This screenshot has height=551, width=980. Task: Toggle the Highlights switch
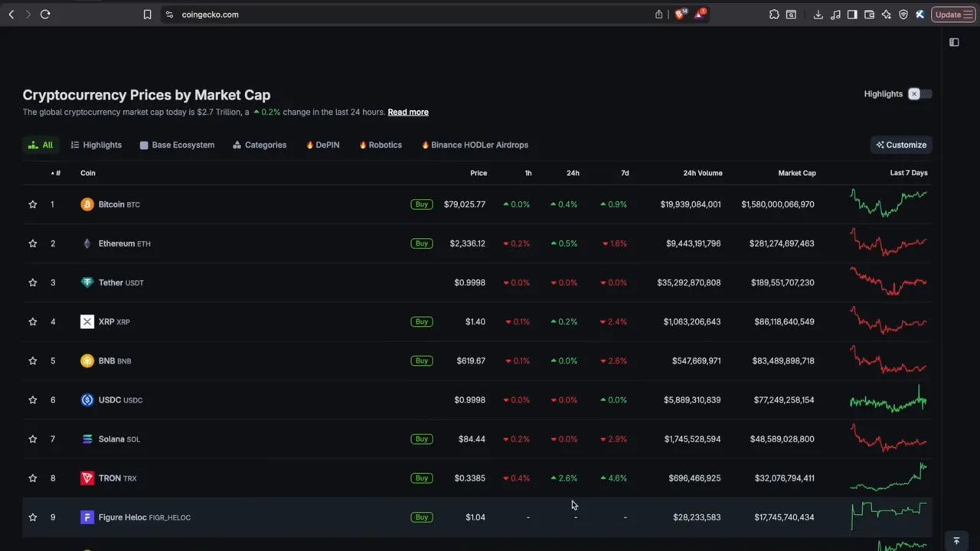click(x=920, y=93)
